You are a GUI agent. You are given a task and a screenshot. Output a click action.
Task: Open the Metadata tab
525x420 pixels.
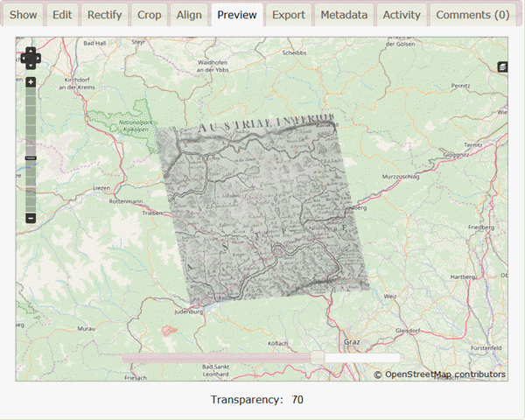pos(344,15)
